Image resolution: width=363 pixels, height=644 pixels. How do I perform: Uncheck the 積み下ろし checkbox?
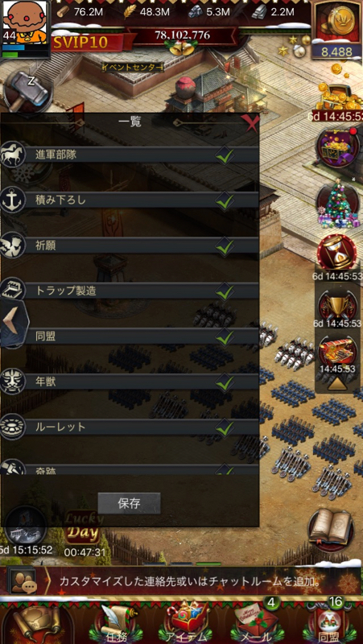[225, 200]
